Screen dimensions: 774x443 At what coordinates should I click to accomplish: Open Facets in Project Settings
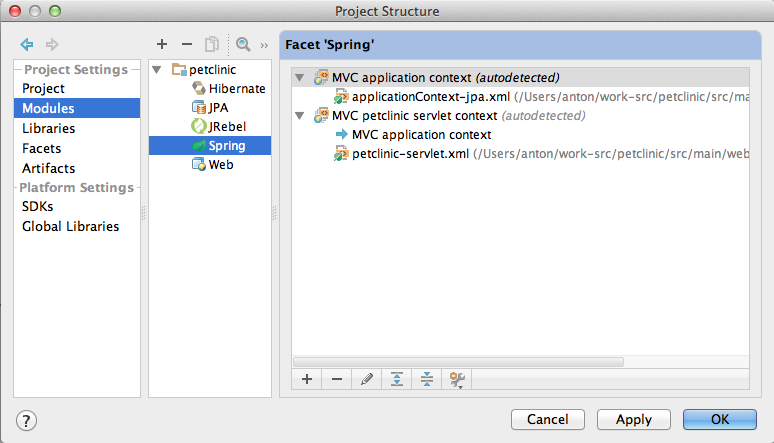(x=77, y=148)
